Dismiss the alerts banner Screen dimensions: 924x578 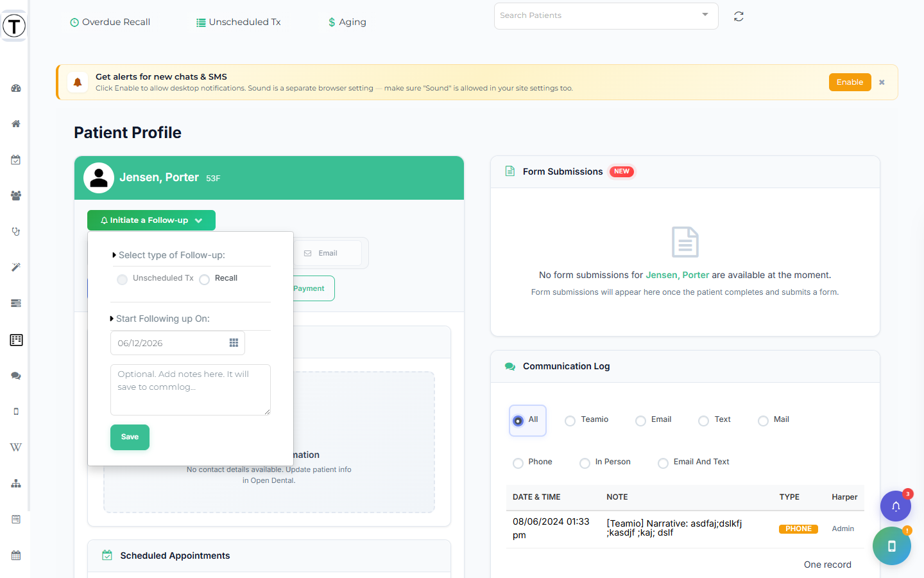[882, 82]
